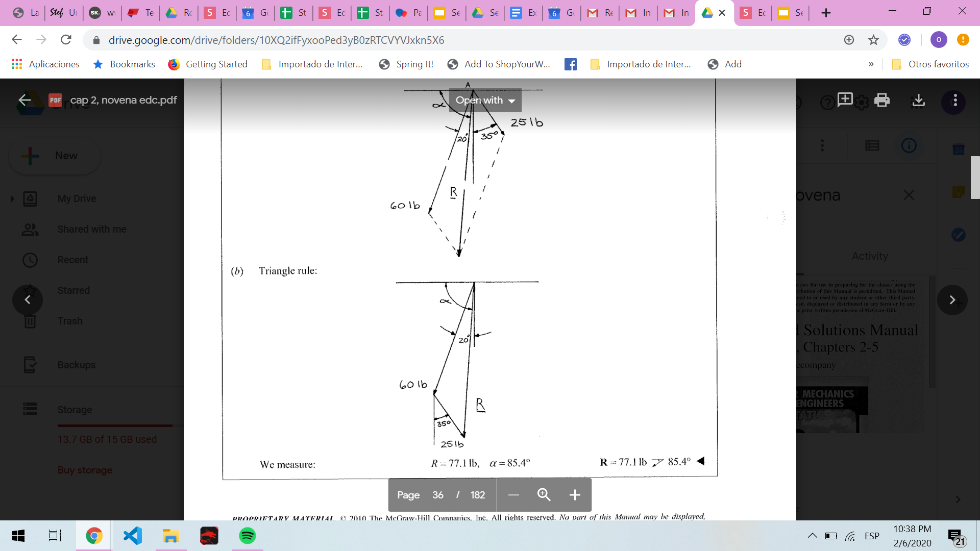Click the page number field showing 36
Image resolution: width=980 pixels, height=551 pixels.
[x=438, y=495]
